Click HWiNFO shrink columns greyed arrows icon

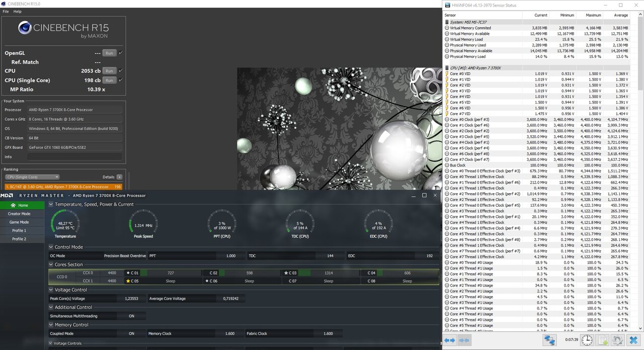[x=464, y=340]
